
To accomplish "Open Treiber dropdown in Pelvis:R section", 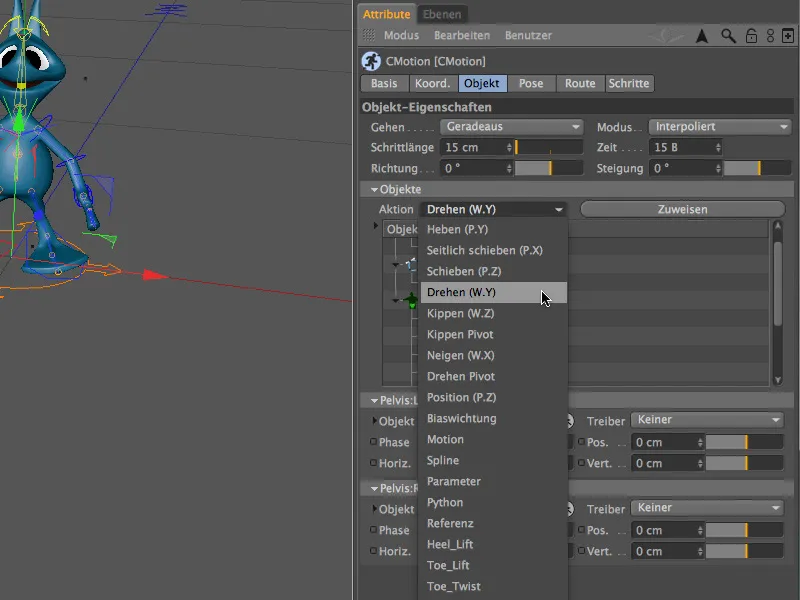I will (707, 508).
